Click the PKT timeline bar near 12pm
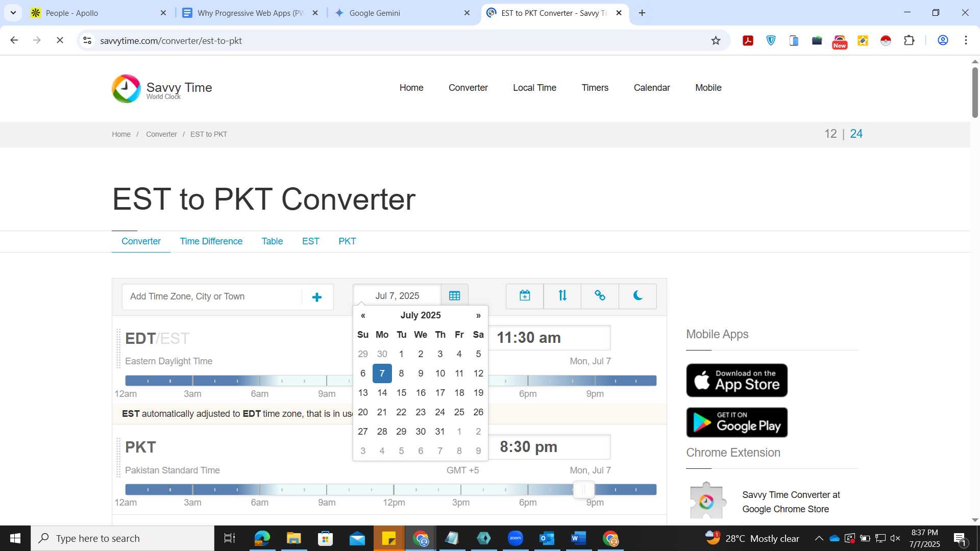 [x=394, y=490]
